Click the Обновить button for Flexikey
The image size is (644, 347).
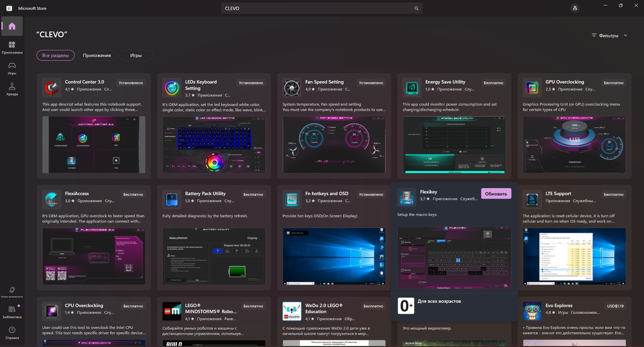point(496,194)
